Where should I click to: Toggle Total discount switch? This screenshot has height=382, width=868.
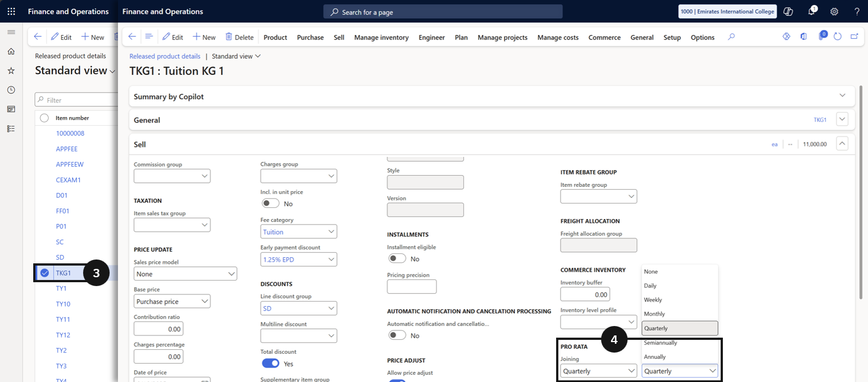click(271, 363)
